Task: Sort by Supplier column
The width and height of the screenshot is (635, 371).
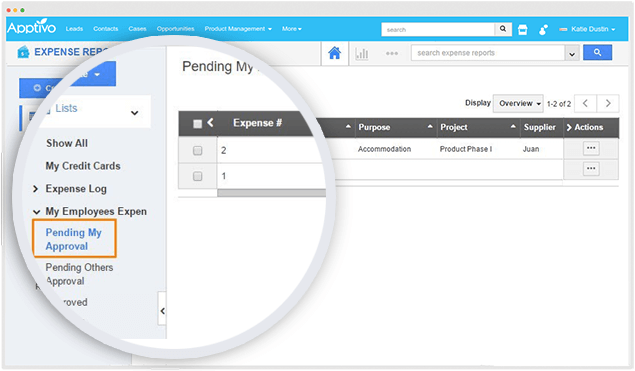Action: click(539, 127)
